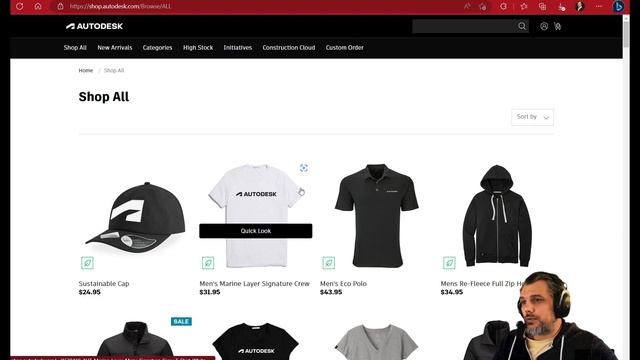The height and width of the screenshot is (360, 640).
Task: Add this page to favorites
Action: tap(483, 6)
